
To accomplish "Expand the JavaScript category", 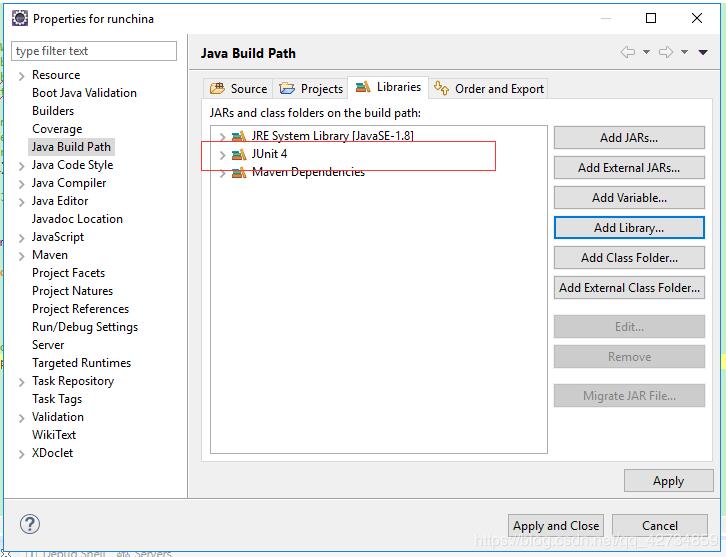I will coord(21,238).
